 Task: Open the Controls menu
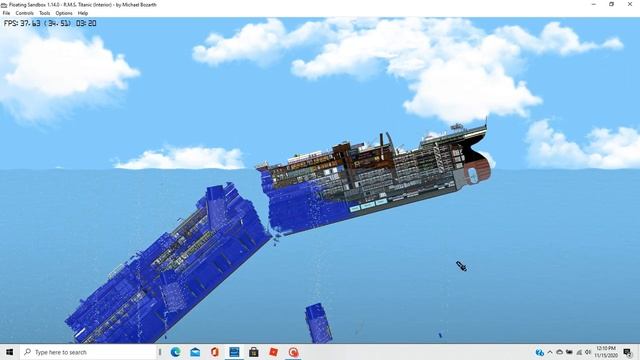coord(24,13)
